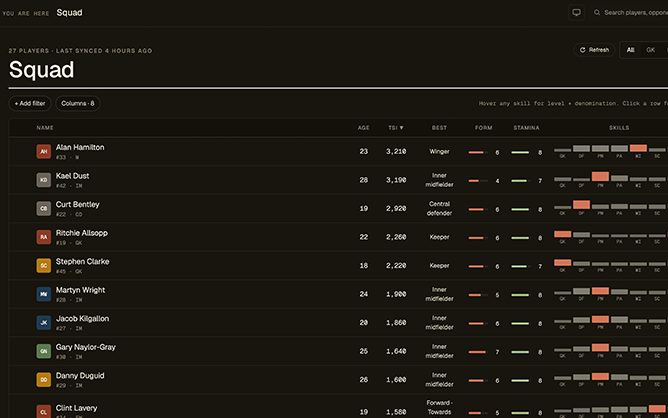Click Clint Lavery's Forward position text
668x418 pixels.
(x=439, y=407)
